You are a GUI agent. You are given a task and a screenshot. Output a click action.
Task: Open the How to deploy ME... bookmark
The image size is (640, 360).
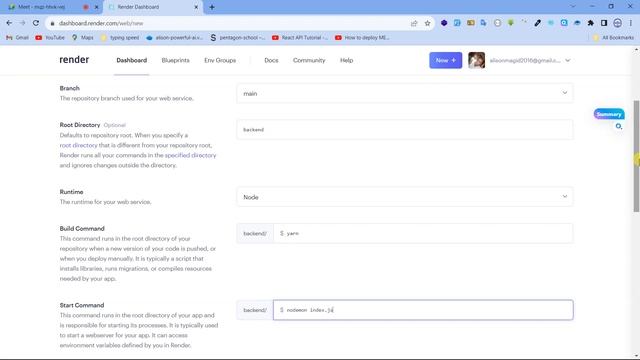pos(362,38)
